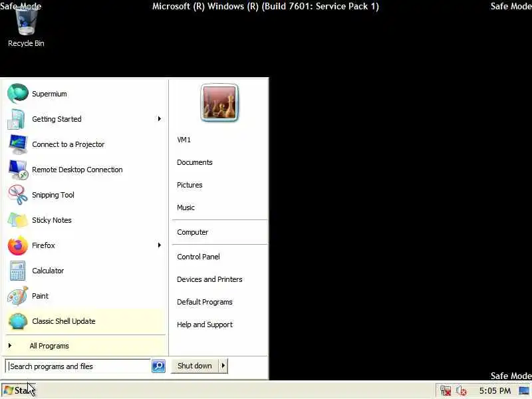Click the Remote Desktop Connection icon
Viewport: 532px width, 399px height.
click(x=18, y=170)
